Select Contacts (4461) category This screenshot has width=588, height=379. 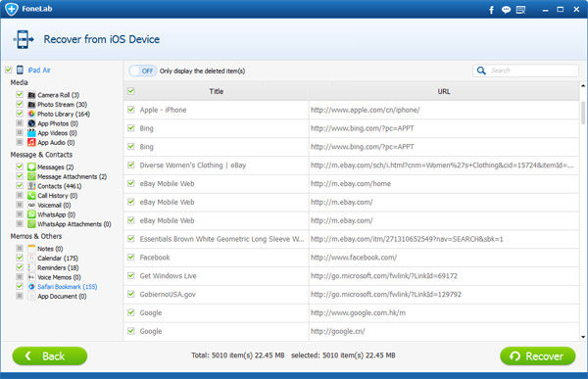(x=59, y=186)
